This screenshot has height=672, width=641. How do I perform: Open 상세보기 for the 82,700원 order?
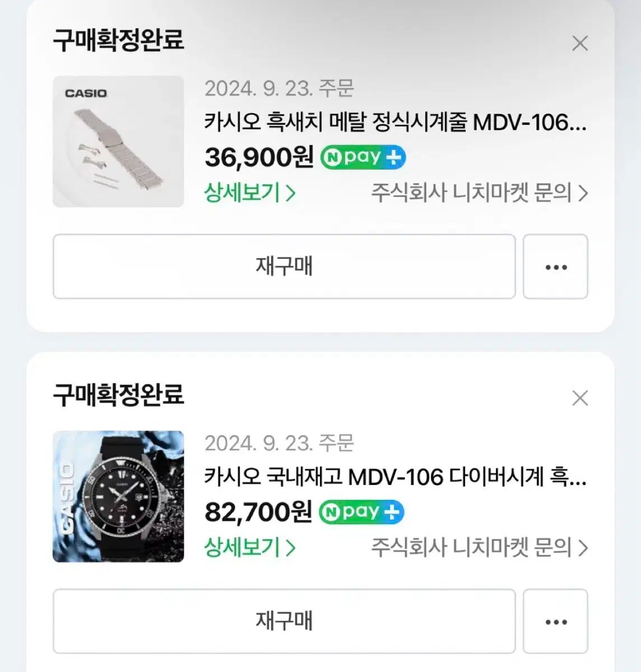pos(249,548)
